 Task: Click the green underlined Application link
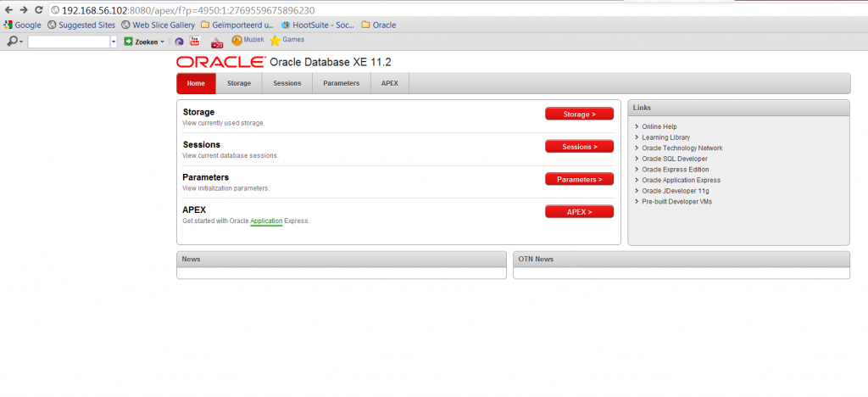[x=266, y=221]
